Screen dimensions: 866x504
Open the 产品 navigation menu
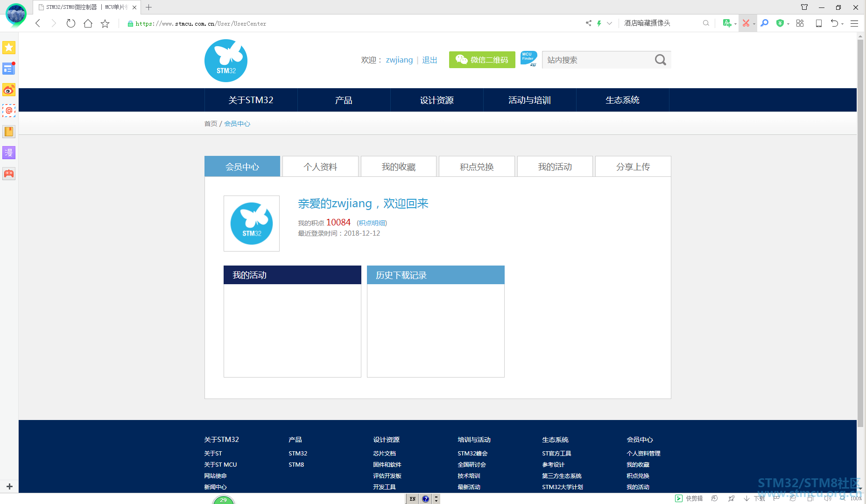point(344,100)
